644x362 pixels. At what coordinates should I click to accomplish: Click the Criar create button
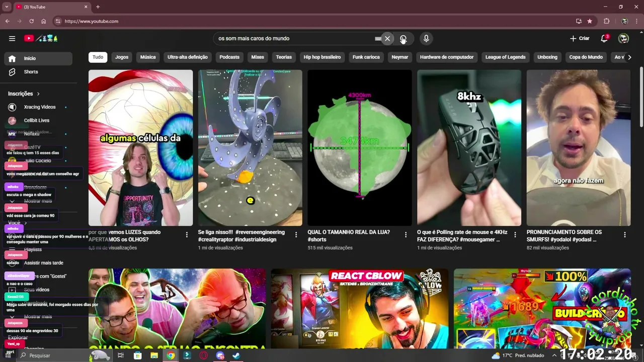[x=580, y=38]
